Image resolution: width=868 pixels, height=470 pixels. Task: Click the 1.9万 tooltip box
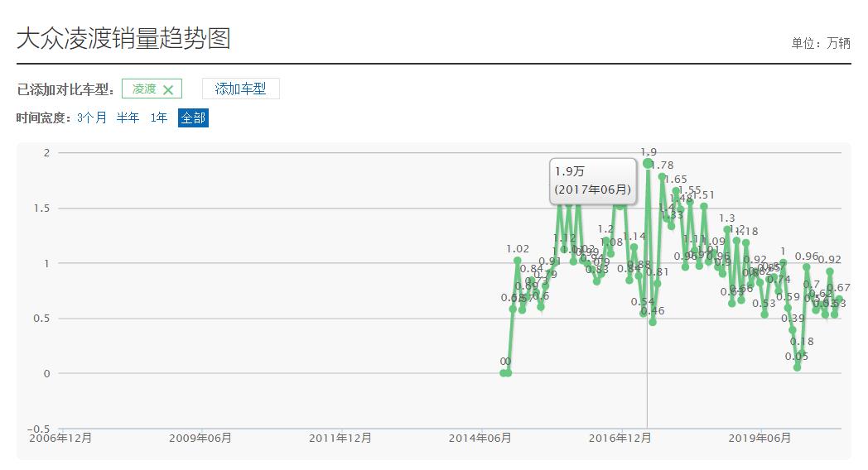(593, 181)
